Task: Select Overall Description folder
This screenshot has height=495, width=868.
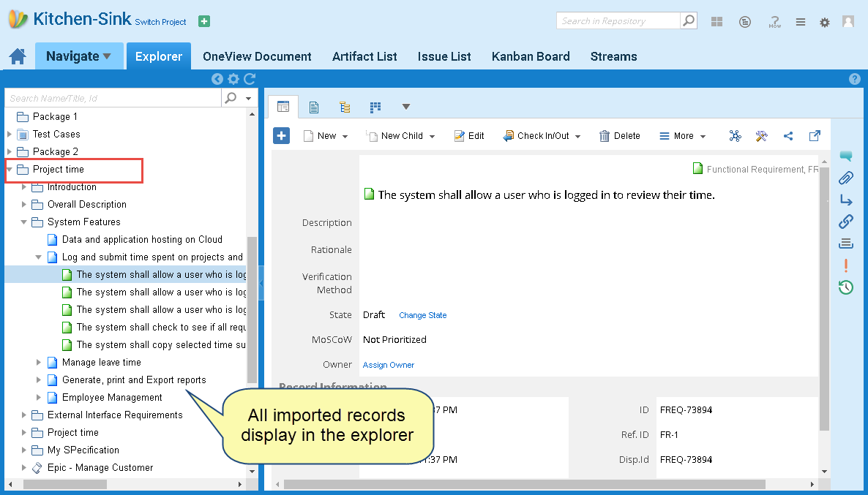Action: pos(87,205)
